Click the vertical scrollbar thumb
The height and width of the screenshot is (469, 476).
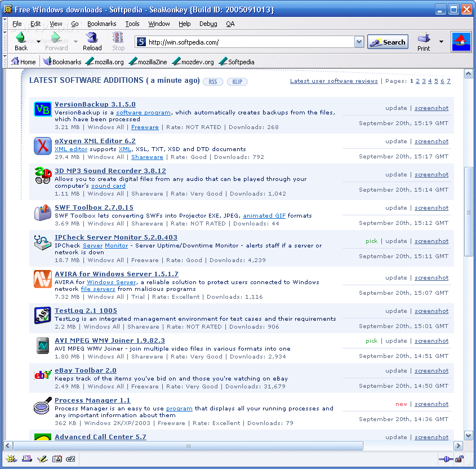coord(469,212)
